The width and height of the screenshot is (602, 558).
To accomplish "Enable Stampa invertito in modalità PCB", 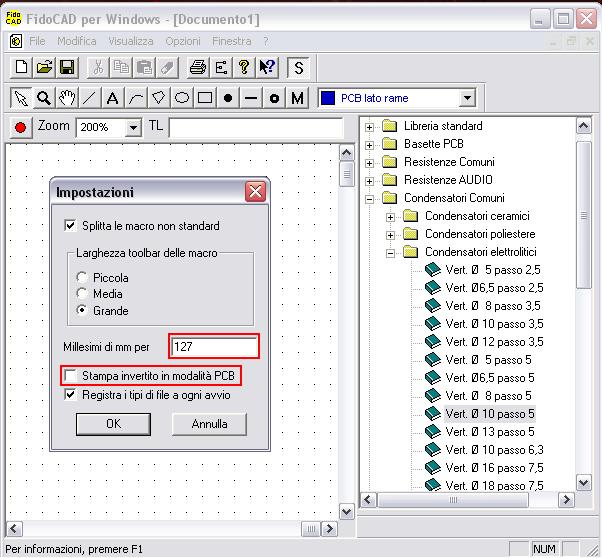I will click(x=70, y=375).
